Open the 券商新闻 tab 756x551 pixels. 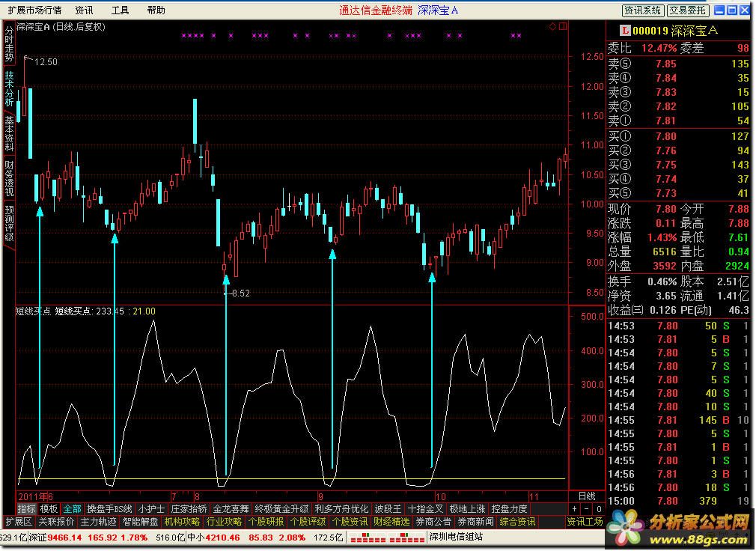(476, 522)
